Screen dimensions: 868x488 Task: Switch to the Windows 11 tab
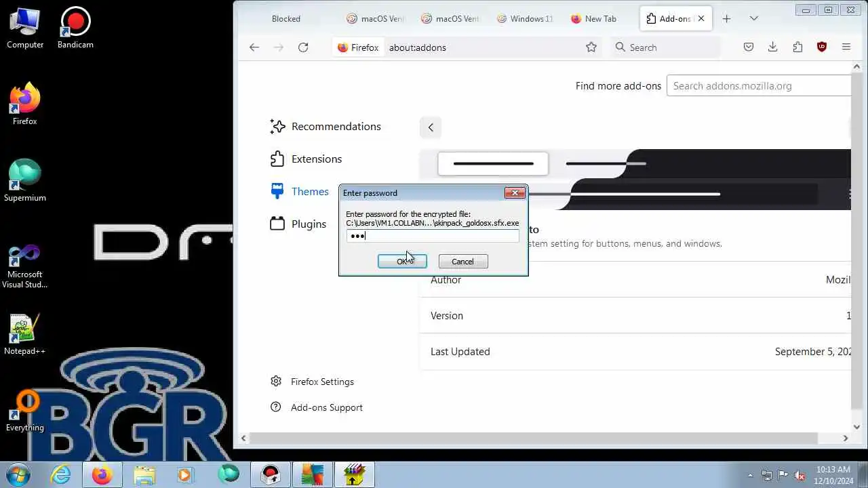[x=526, y=19]
